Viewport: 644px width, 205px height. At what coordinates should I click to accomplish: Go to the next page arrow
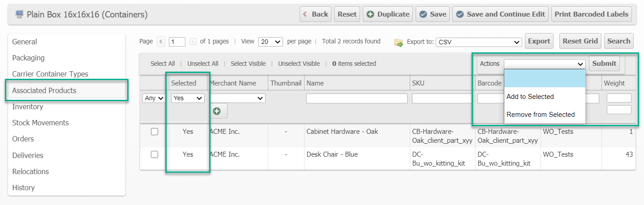(x=193, y=42)
